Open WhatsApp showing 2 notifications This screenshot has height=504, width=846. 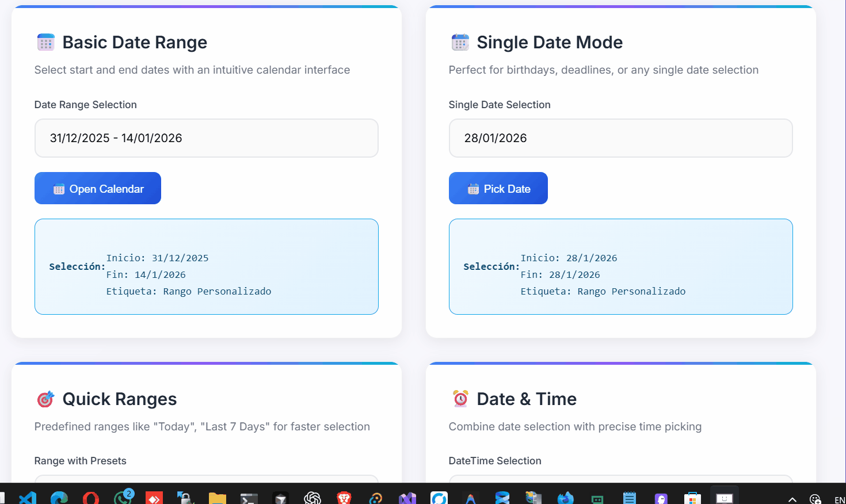(123, 497)
